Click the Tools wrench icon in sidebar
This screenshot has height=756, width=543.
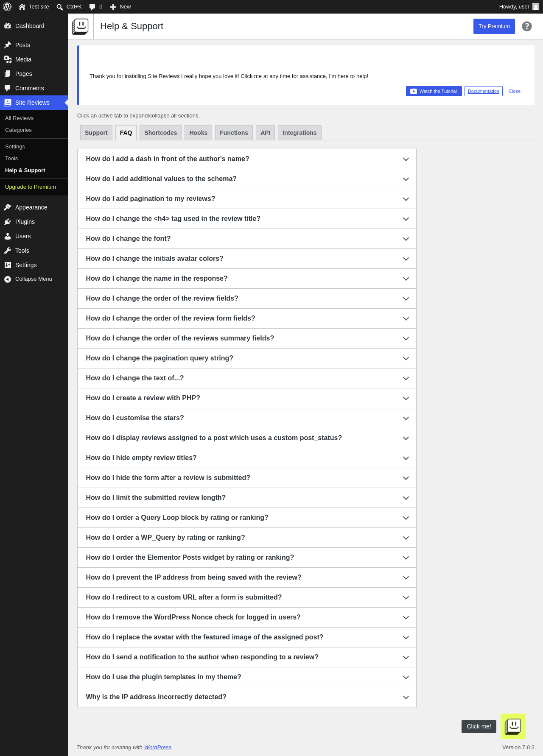8,251
